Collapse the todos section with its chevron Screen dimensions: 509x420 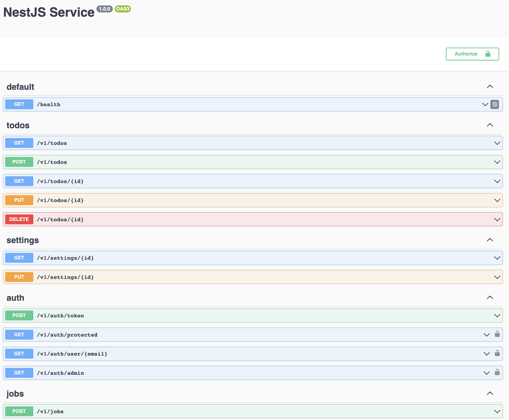(x=490, y=125)
